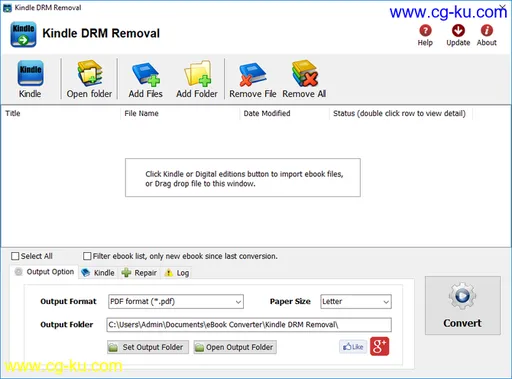Sort by the File Name column header
Screen dimensions: 512x379
pyautogui.click(x=180, y=113)
